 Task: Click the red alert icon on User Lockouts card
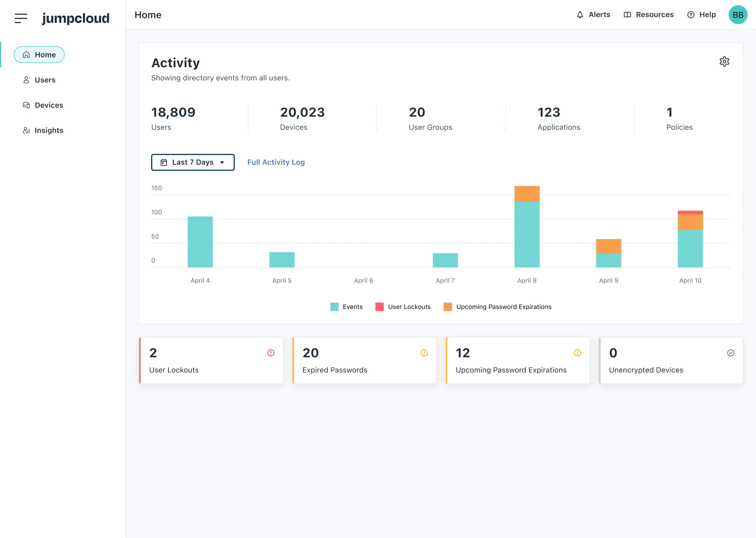tap(271, 353)
